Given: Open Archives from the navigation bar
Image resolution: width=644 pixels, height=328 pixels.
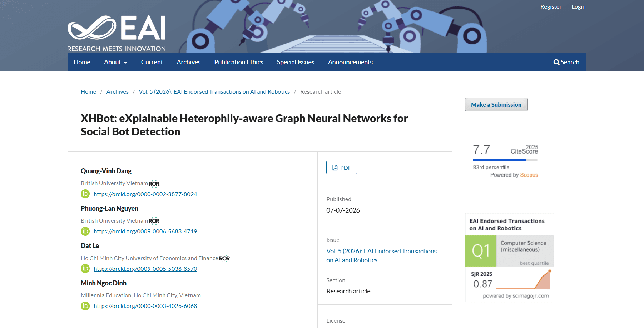Looking at the screenshot, I should [x=188, y=62].
